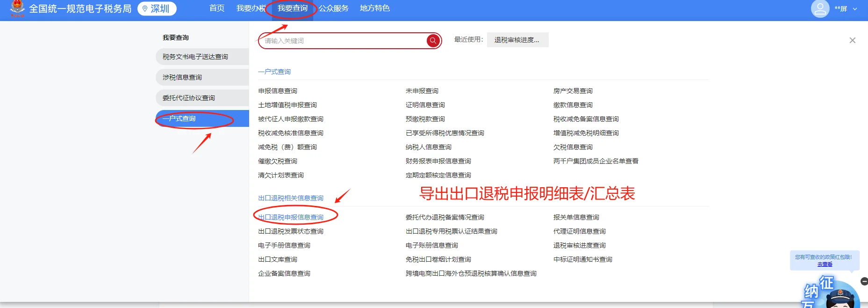Open 已享受所得税优惠情况查询 link
868x308 pixels.
pos(445,133)
